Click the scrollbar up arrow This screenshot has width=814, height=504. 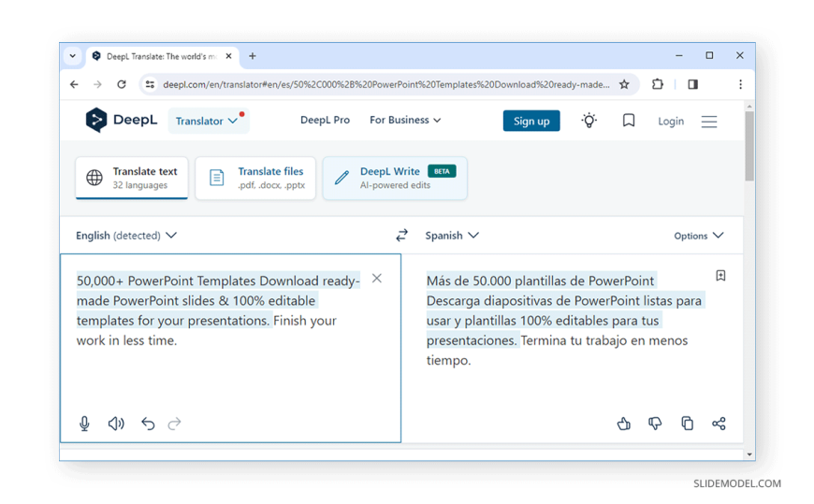[x=749, y=107]
